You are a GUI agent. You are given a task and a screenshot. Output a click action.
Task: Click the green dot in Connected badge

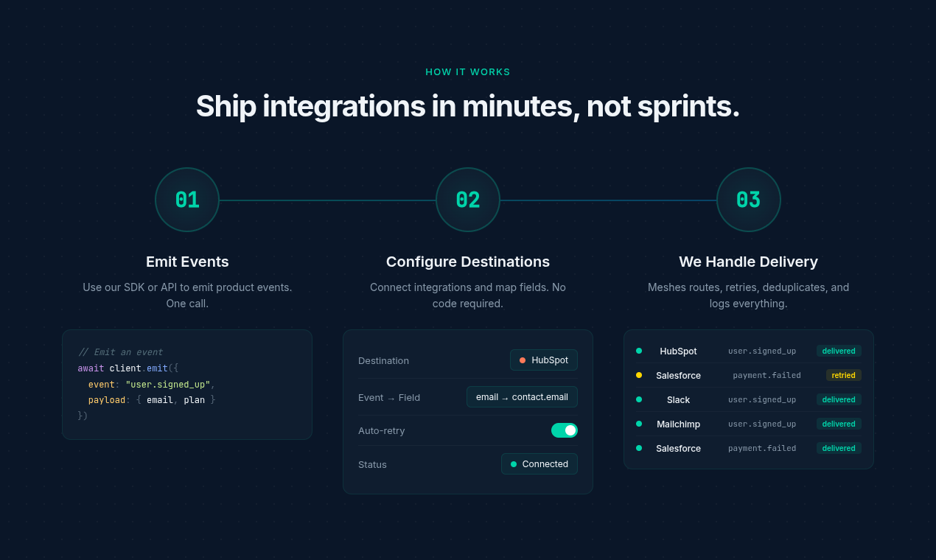tap(514, 464)
